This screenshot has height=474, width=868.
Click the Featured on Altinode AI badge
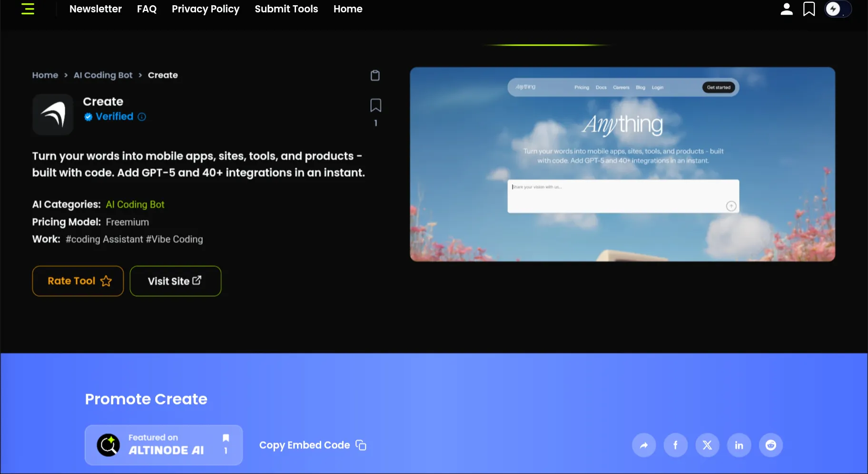point(164,445)
